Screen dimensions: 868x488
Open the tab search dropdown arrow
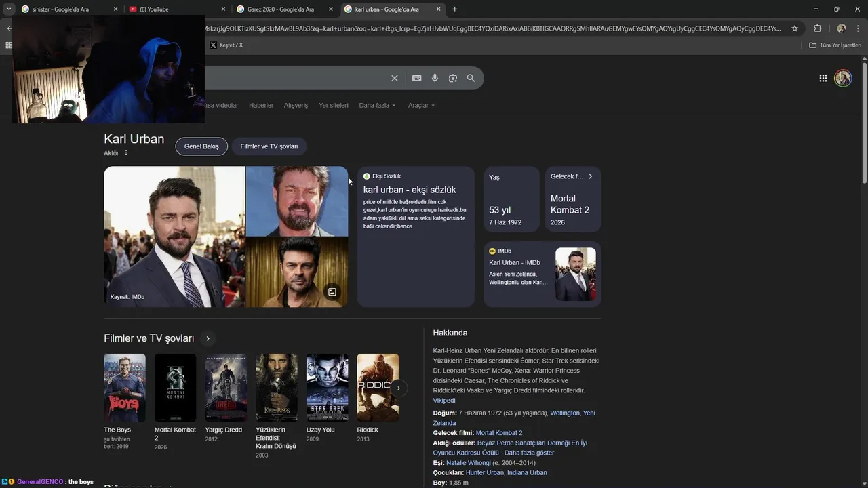point(9,9)
